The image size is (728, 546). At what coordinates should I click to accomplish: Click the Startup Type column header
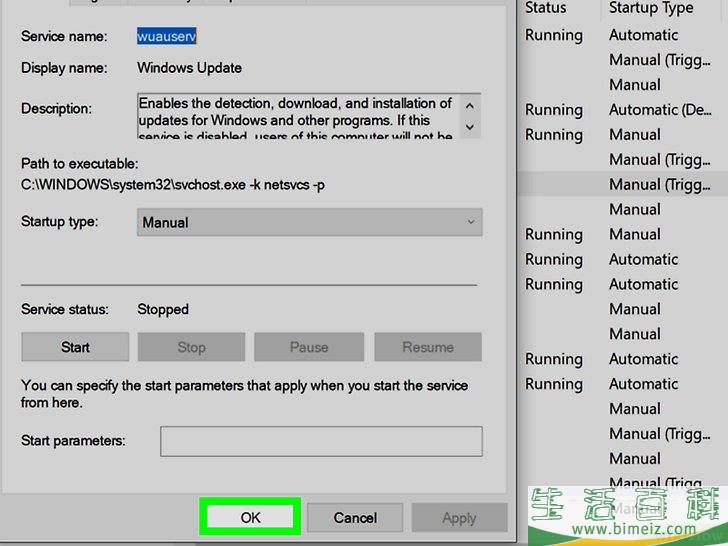pyautogui.click(x=651, y=8)
